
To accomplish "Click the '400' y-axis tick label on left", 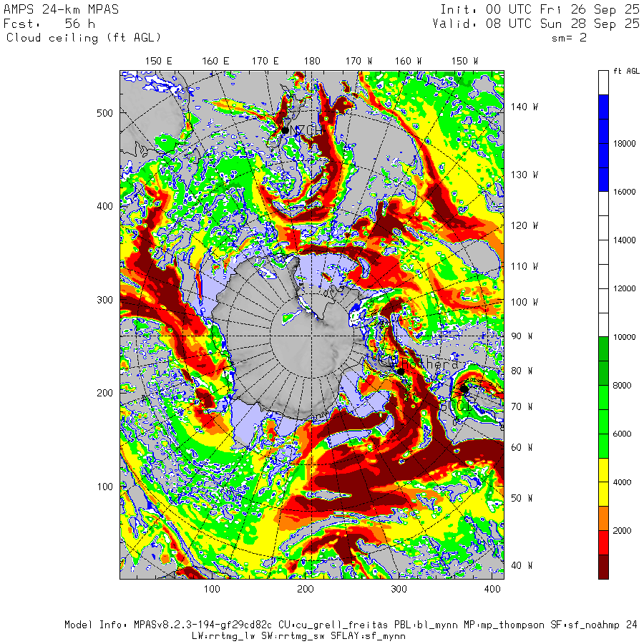I will coord(104,206).
